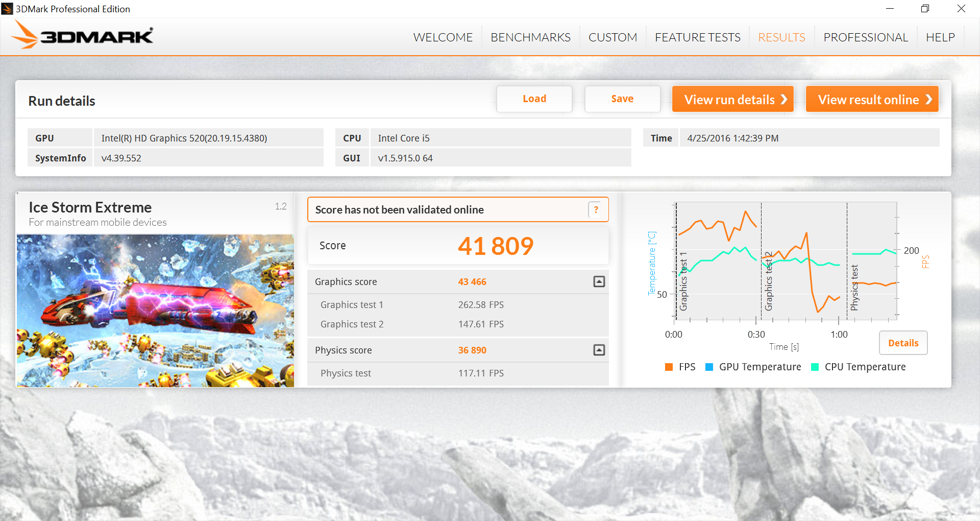Image resolution: width=980 pixels, height=521 pixels.
Task: Click the Ice Storm Extreme title
Action: 90,207
